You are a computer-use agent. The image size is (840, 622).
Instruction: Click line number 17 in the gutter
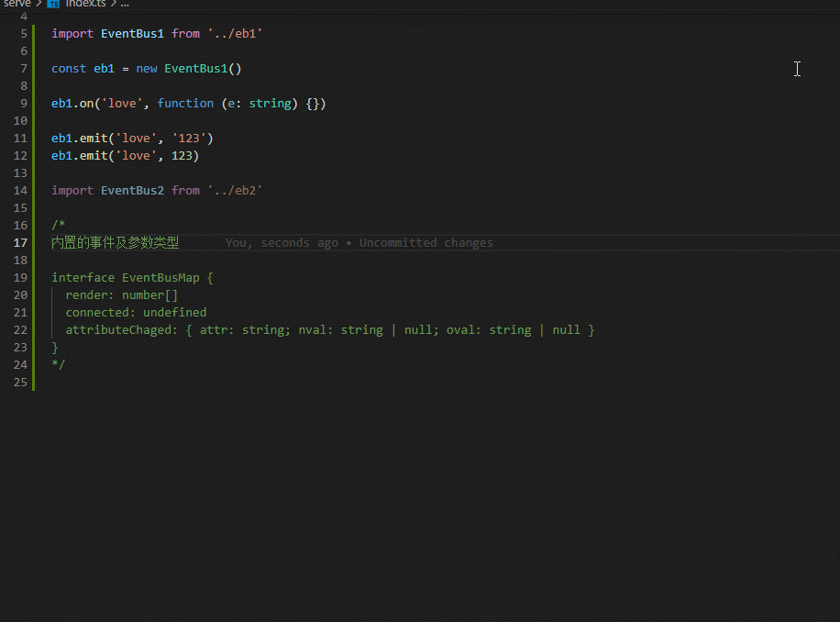click(x=20, y=243)
